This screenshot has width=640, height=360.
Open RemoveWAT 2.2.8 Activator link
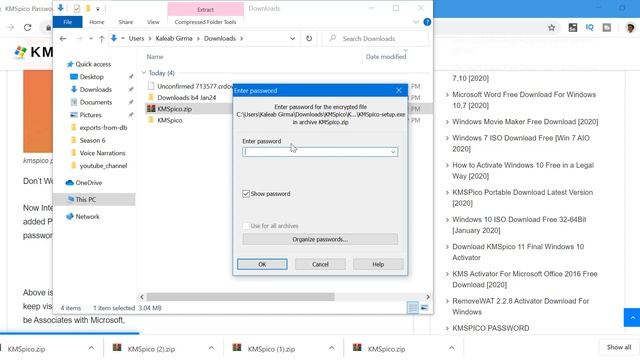pyautogui.click(x=520, y=306)
